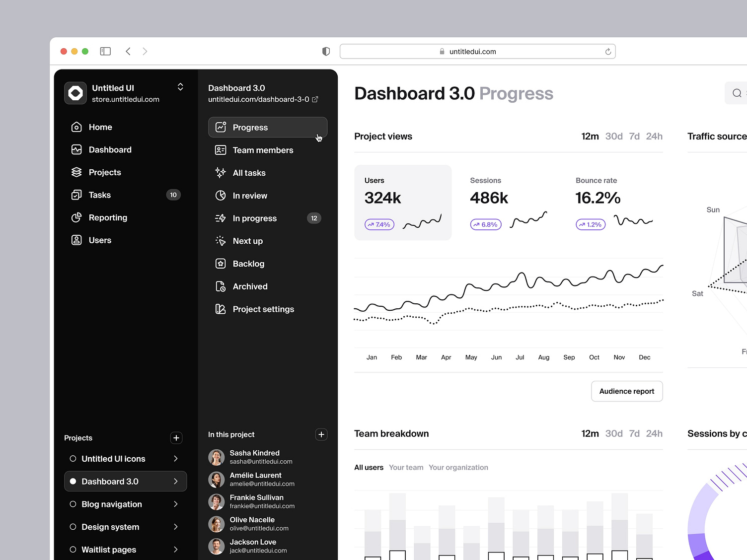The image size is (747, 560).
Task: Select the Your organization view
Action: point(458,467)
